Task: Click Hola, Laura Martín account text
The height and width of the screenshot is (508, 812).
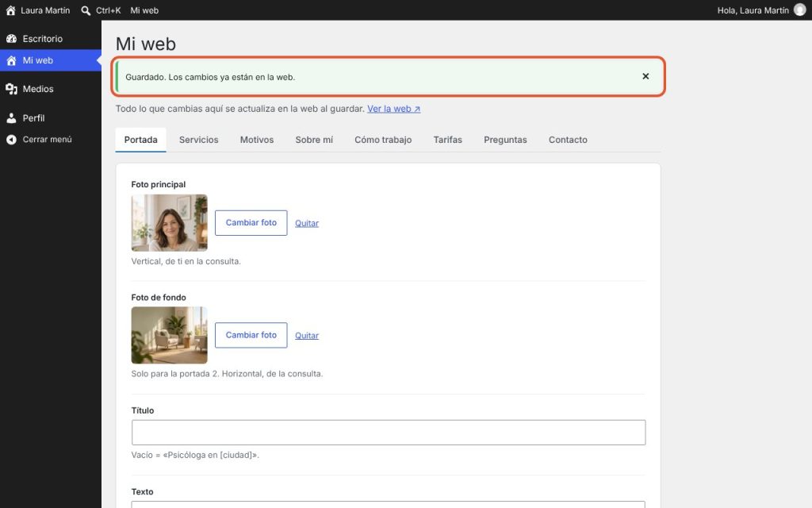Action: point(753,10)
